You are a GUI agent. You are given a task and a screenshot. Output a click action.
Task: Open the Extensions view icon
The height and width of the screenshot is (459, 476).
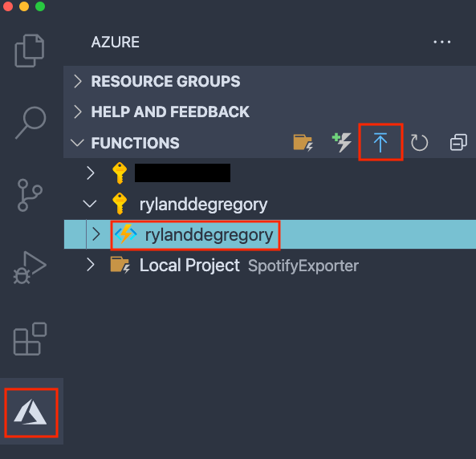pyautogui.click(x=30, y=339)
